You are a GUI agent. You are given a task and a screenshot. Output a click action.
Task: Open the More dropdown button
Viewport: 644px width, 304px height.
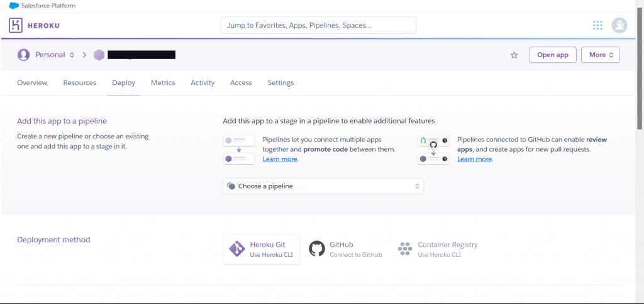(601, 55)
